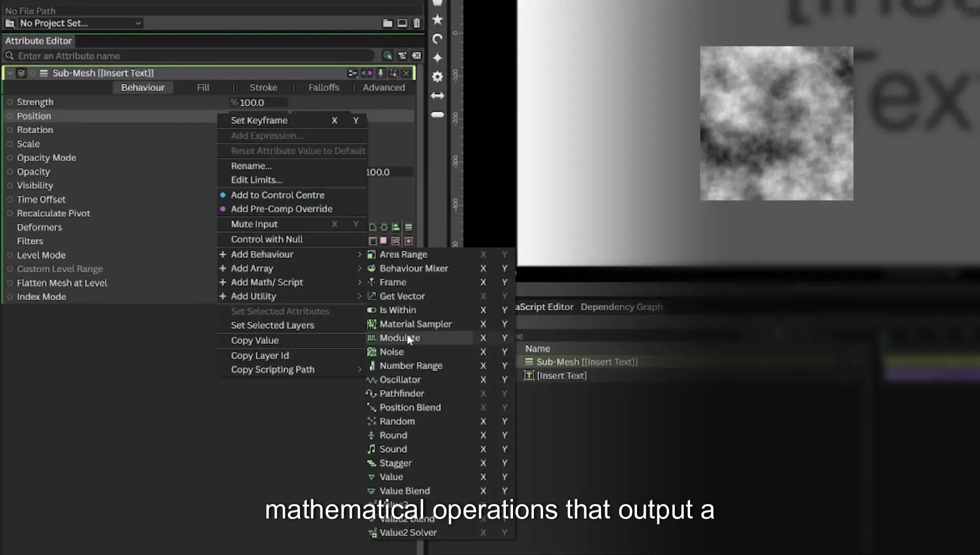Toggle the Level Mode keyframe circle
The image size is (980, 555).
coord(10,255)
